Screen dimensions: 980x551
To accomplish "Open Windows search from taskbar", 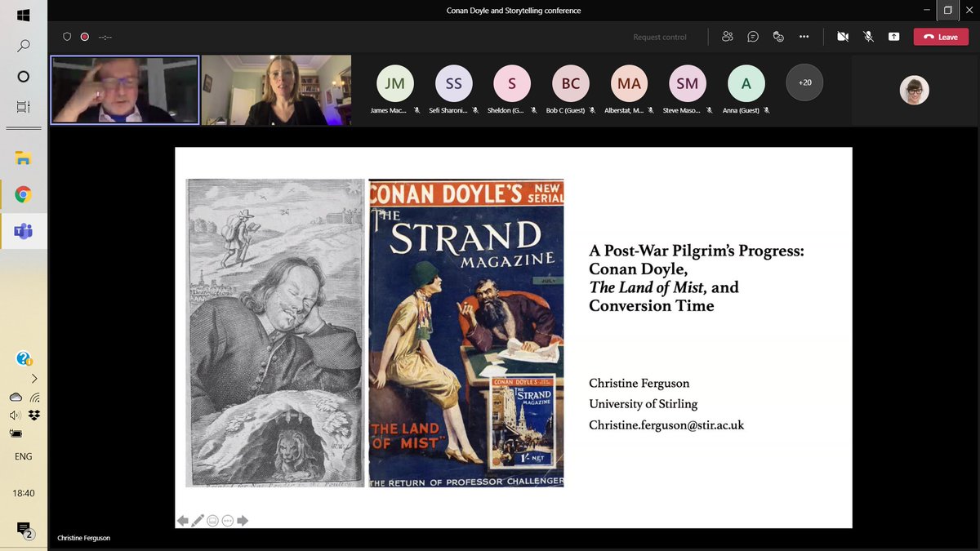I will pos(23,46).
